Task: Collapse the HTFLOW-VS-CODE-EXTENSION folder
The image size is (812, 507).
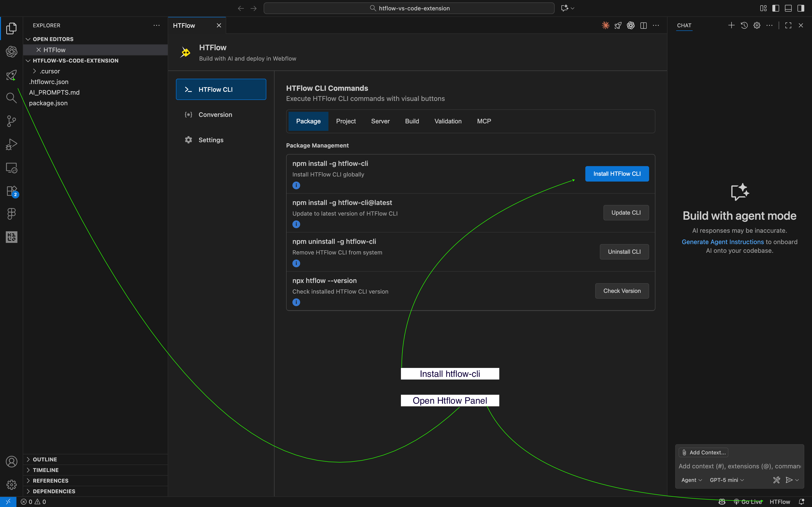Action: click(28, 61)
